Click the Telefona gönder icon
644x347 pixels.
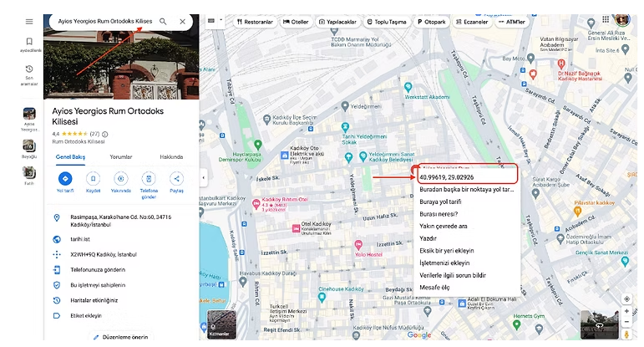(149, 178)
